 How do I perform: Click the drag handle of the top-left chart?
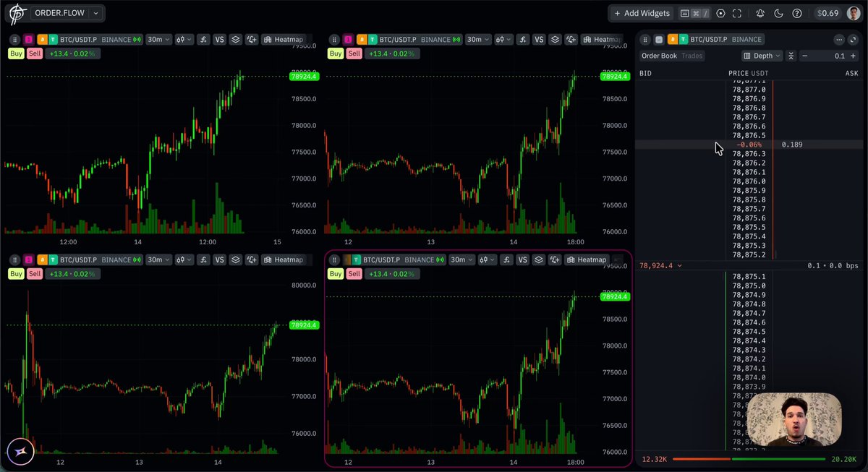14,39
